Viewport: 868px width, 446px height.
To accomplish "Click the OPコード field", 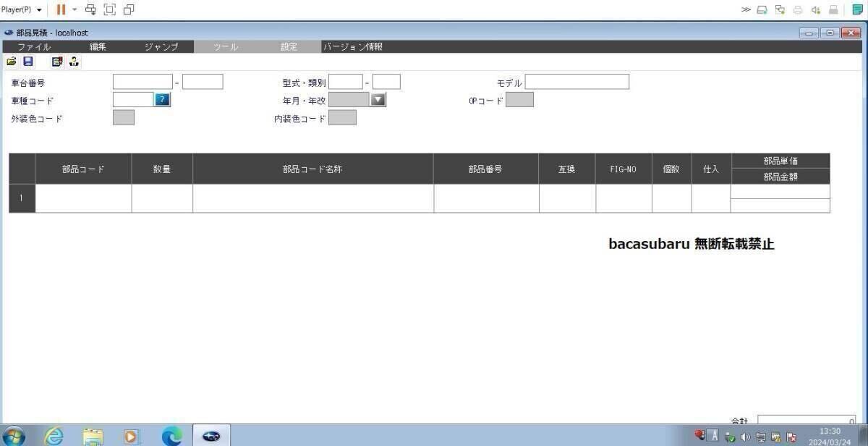I will [519, 100].
